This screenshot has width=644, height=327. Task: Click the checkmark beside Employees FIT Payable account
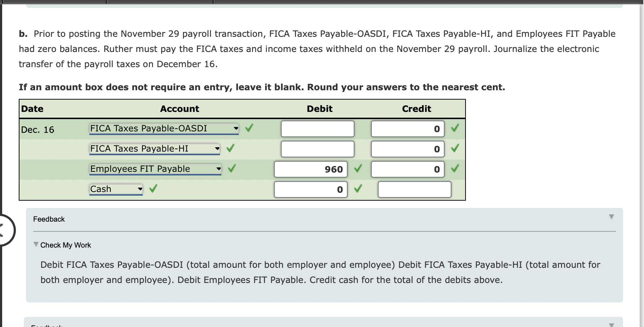[233, 167]
